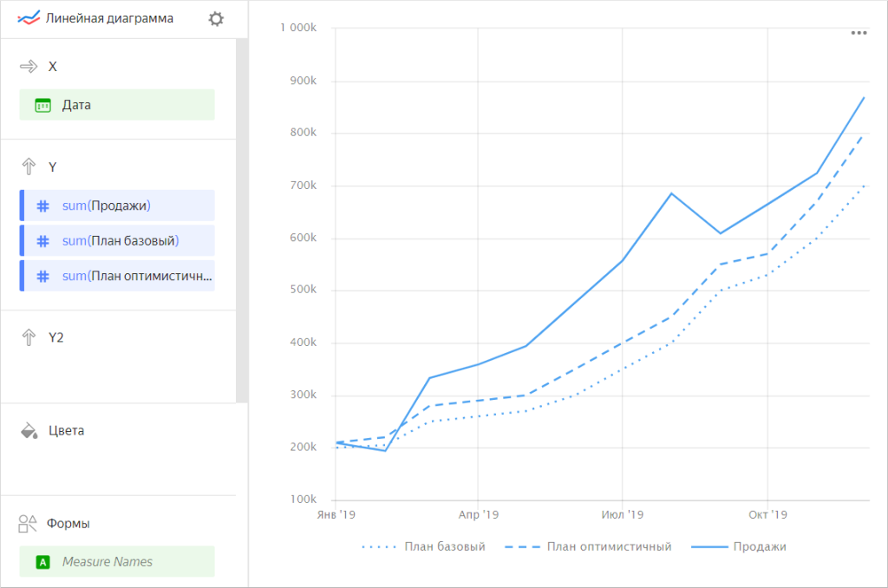
Task: Click hash icon of sum(План базовый)
Action: click(x=42, y=241)
